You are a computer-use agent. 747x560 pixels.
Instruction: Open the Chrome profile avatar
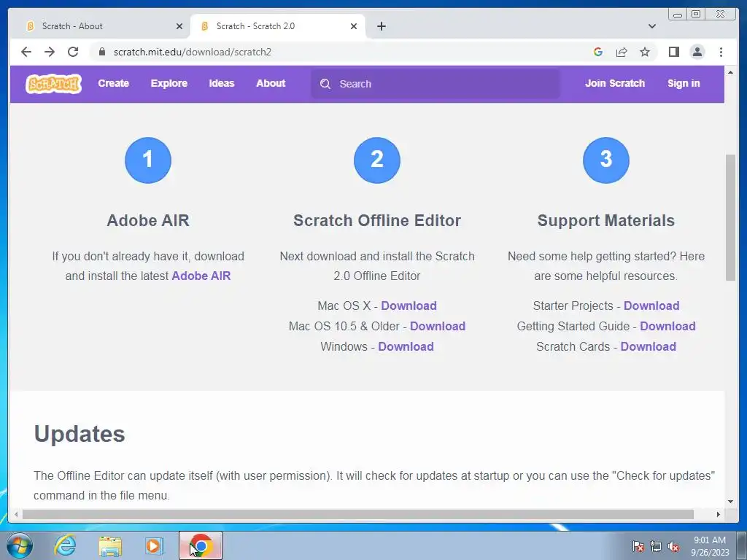(x=697, y=52)
